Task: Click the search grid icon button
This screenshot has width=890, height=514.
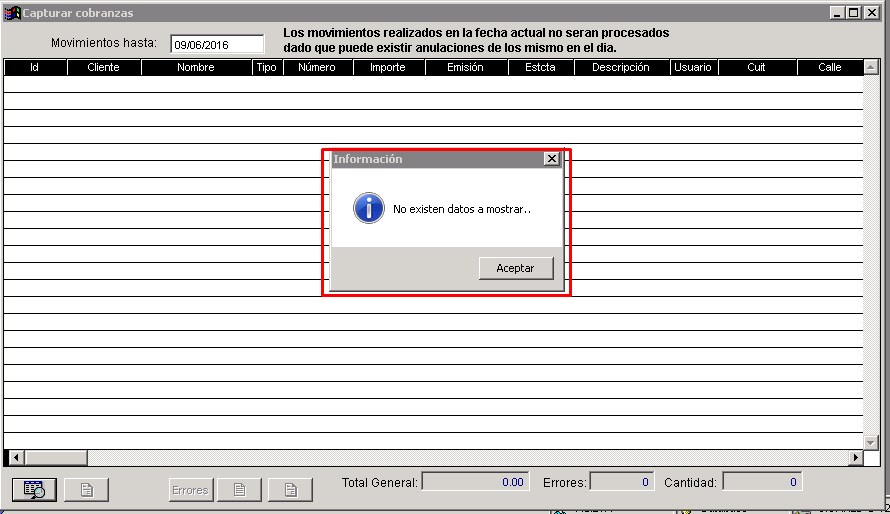Action: pos(34,490)
